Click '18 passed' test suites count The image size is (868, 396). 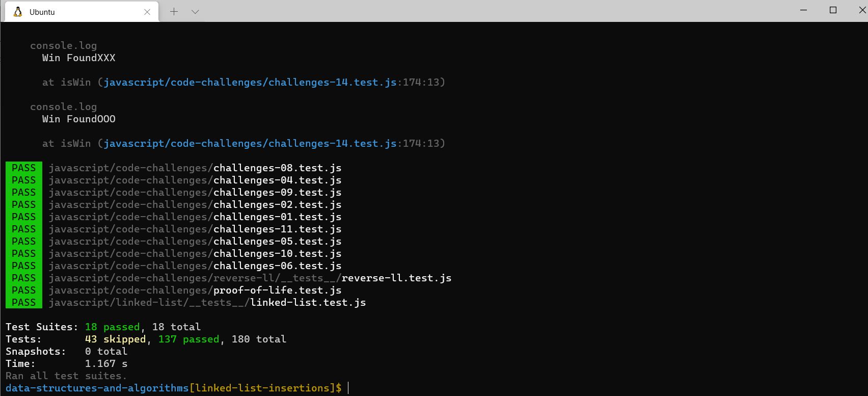(x=112, y=327)
